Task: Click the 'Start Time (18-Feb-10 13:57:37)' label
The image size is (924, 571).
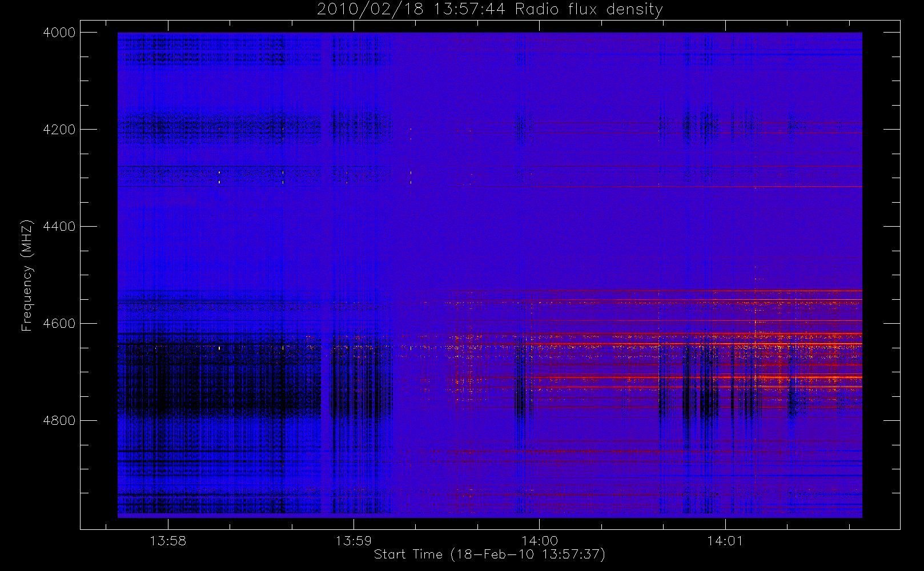Action: (489, 554)
